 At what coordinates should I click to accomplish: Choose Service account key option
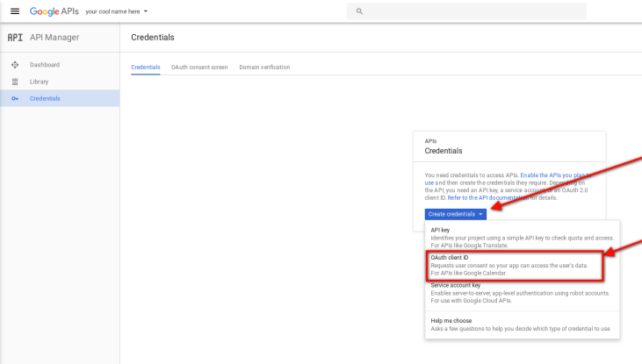pos(522,293)
